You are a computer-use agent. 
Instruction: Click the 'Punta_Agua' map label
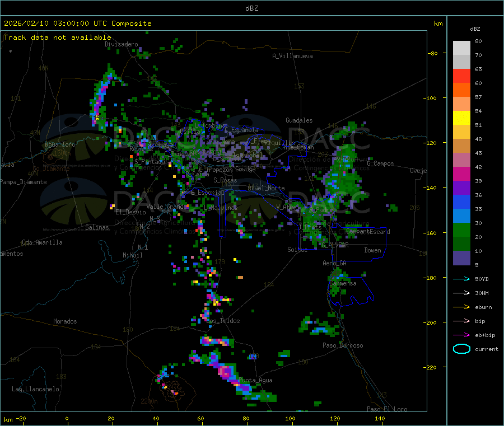tap(255, 380)
